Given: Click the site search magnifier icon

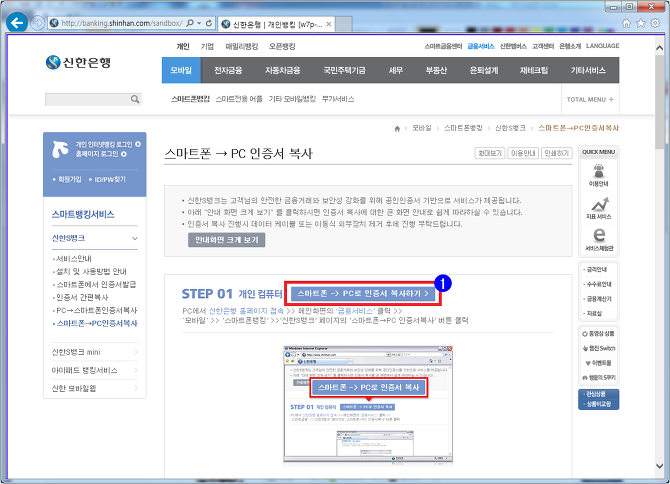Looking at the screenshot, I should [x=135, y=100].
